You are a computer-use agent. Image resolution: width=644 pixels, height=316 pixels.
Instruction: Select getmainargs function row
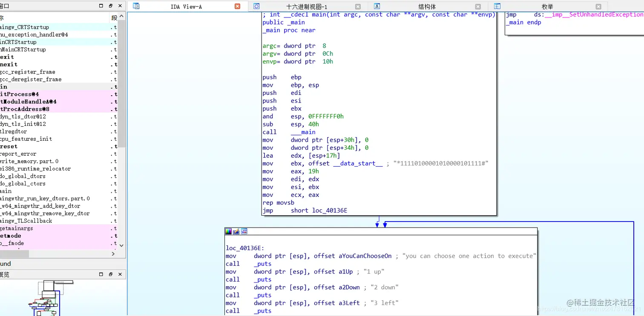pyautogui.click(x=59, y=228)
